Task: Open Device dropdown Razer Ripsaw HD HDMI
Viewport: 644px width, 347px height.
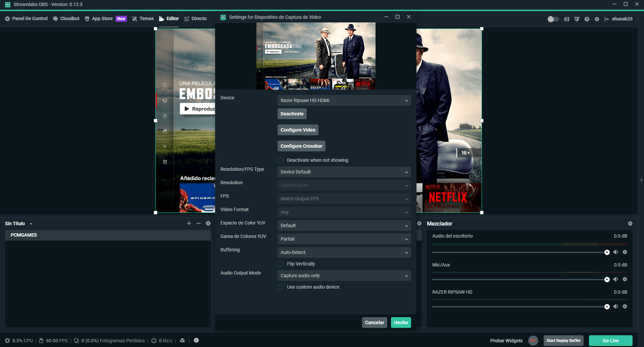Action: coord(344,100)
